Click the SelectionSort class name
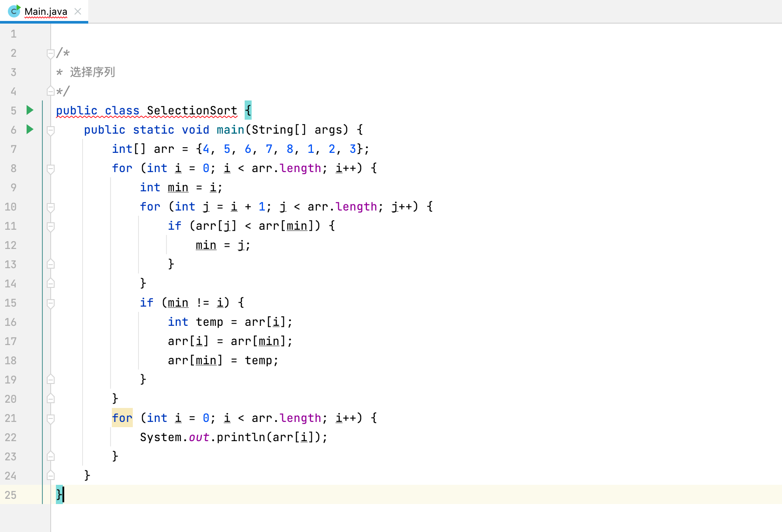The height and width of the screenshot is (532, 782). tap(192, 111)
